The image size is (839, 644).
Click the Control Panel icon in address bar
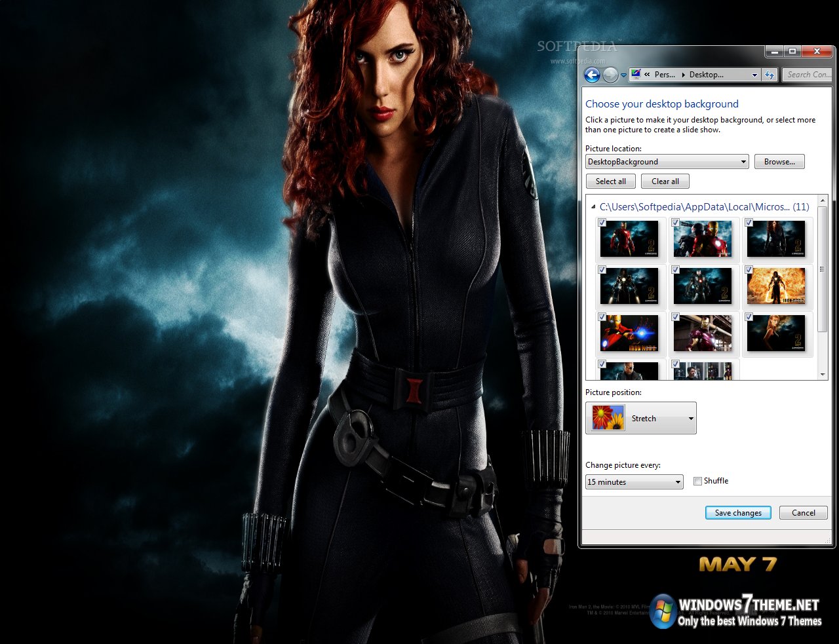point(636,75)
